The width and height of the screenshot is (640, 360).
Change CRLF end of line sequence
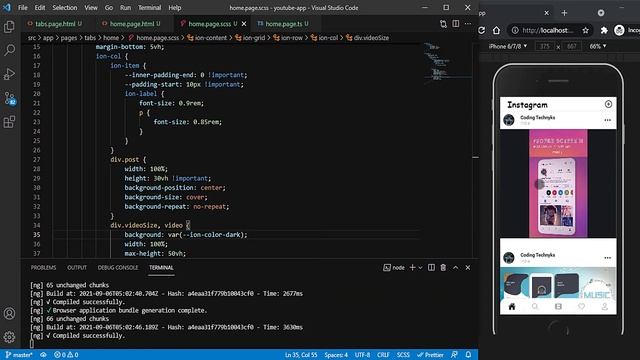[383, 355]
